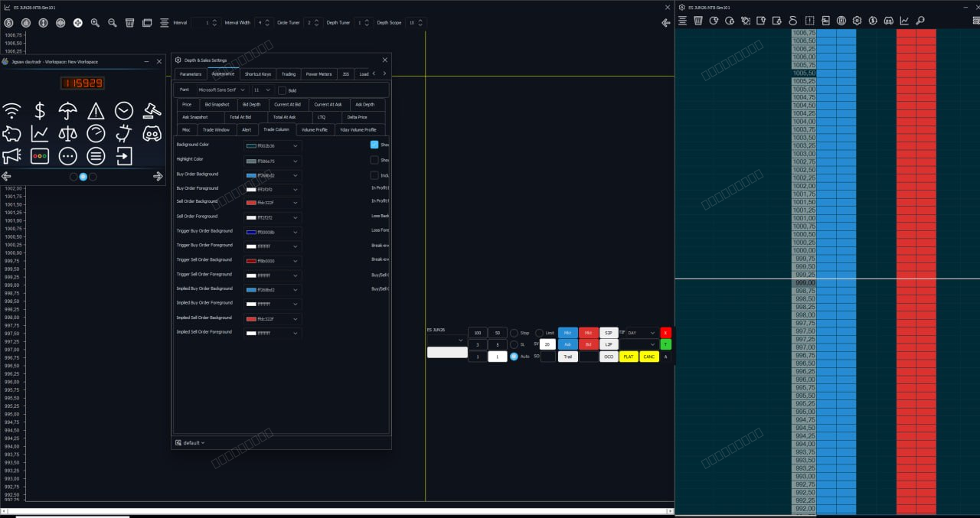Screen dimensions: 980x518
Task: Open the gear icon in right ladder toolbar
Action: [857, 21]
